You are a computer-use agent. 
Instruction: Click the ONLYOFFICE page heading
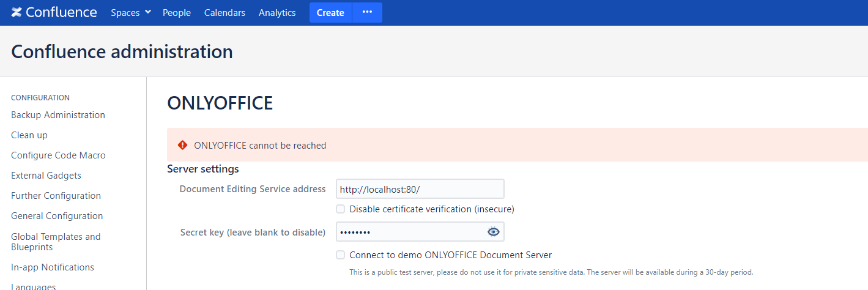(x=220, y=103)
